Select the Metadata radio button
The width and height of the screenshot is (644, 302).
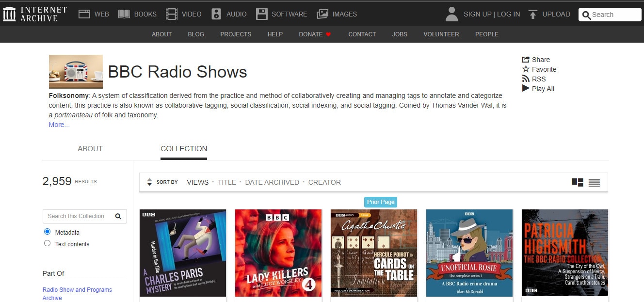pos(47,232)
